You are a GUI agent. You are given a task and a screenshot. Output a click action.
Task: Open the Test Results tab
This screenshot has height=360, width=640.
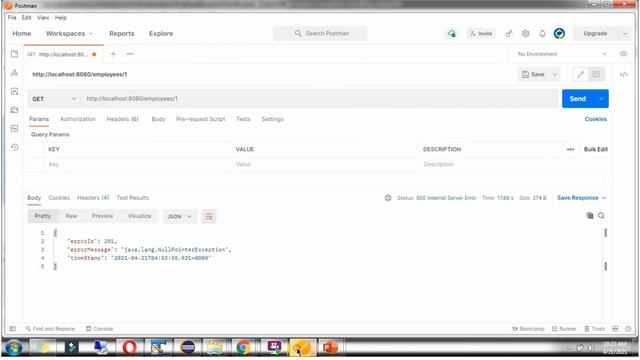coord(133,198)
